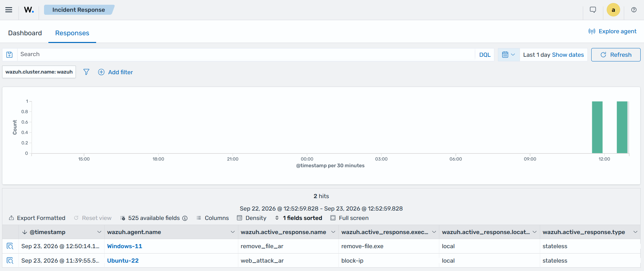Open the Ubuntu-22 agent link
This screenshot has height=271, width=644.
tap(123, 261)
